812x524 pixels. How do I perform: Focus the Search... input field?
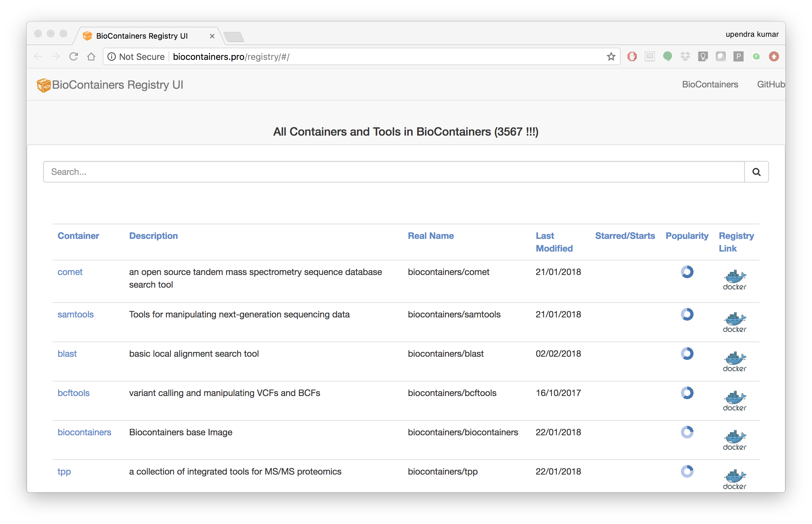[x=394, y=172]
